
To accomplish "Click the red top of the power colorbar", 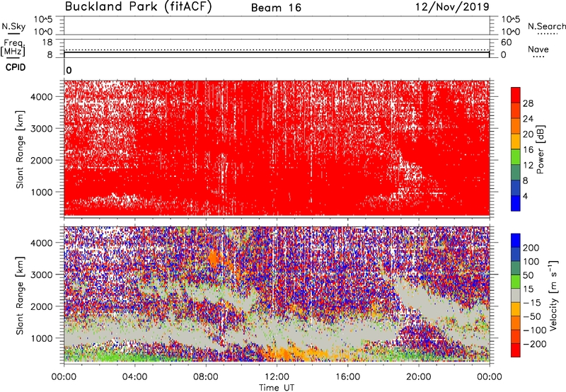I will click(x=516, y=95).
